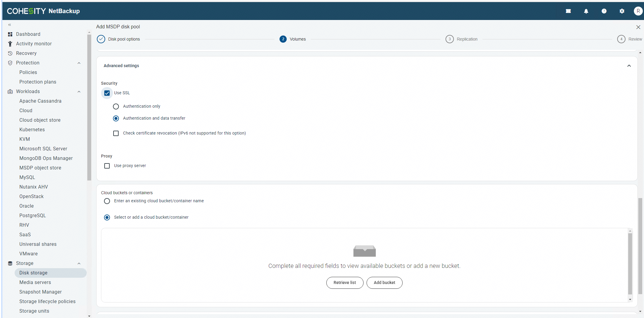Image resolution: width=644 pixels, height=318 pixels.
Task: Enable Use proxy server checkbox
Action: click(x=107, y=166)
